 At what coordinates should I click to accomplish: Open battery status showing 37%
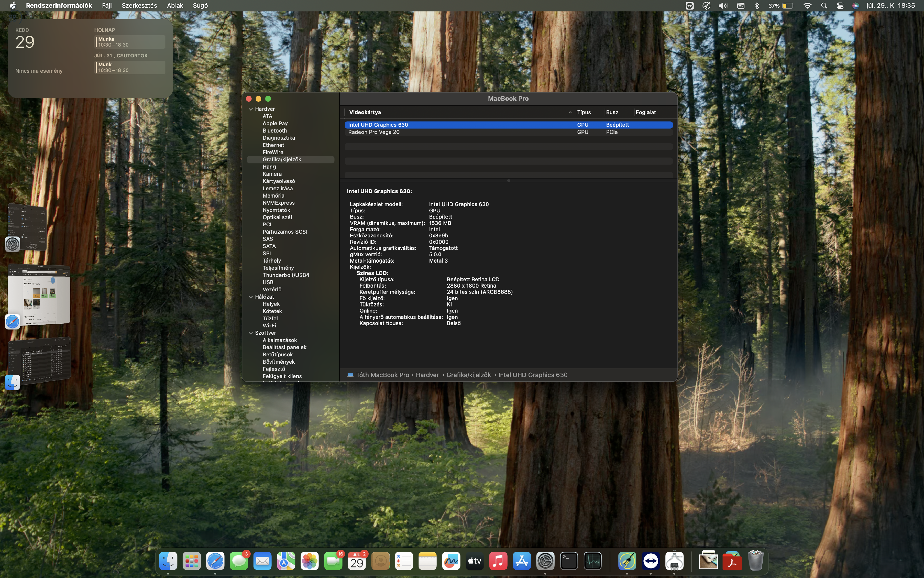[x=781, y=5]
